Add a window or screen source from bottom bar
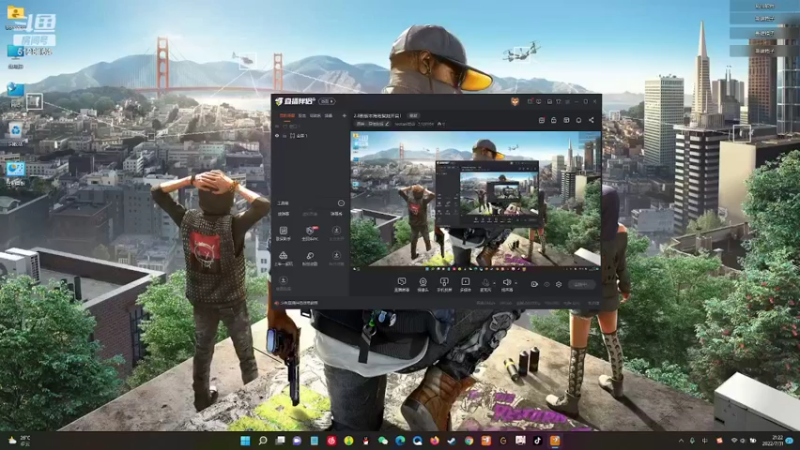 pos(402,285)
